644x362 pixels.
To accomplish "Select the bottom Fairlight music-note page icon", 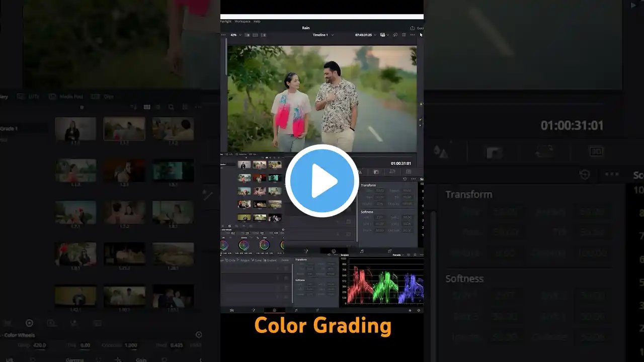I will coord(296,311).
